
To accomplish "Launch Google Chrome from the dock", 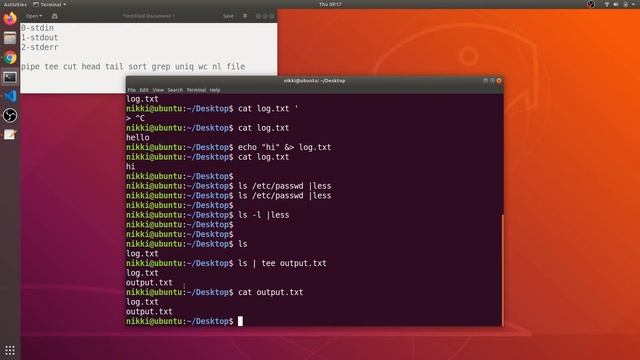I will [10, 58].
